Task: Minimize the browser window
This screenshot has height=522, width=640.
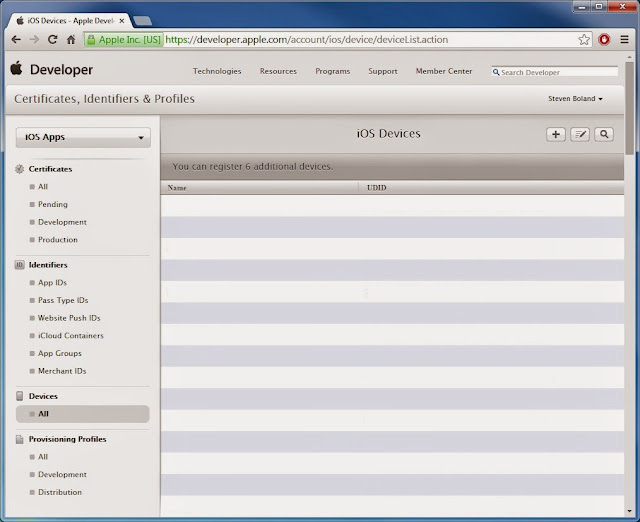Action: pos(582,7)
